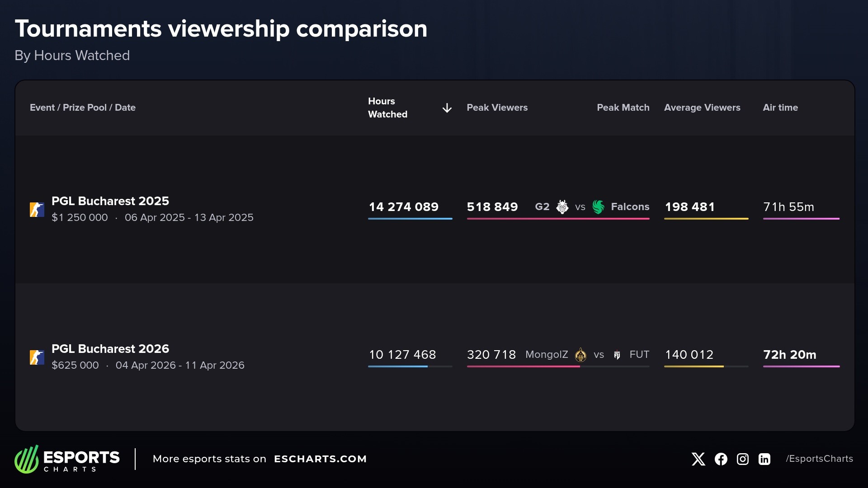The width and height of the screenshot is (868, 488).
Task: Click the MongolZ team name
Action: coord(547,355)
